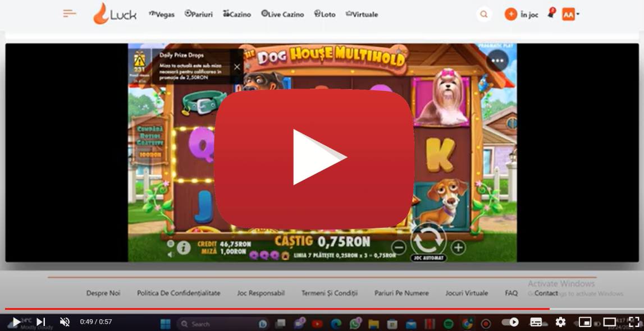
Task: Decrease bet with the minus button
Action: 399,247
